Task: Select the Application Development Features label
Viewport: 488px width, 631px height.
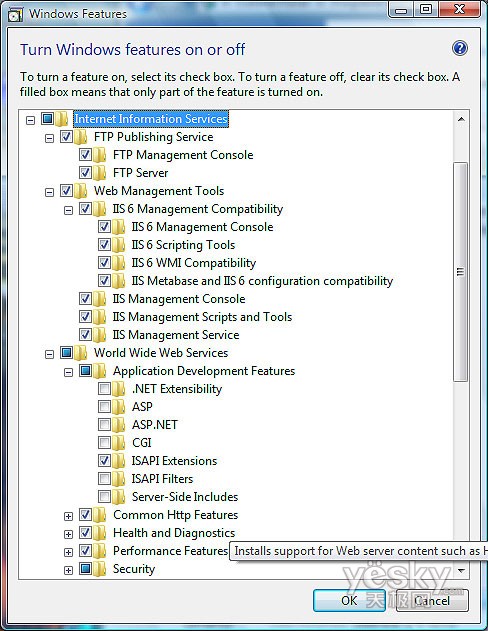Action: click(x=204, y=371)
